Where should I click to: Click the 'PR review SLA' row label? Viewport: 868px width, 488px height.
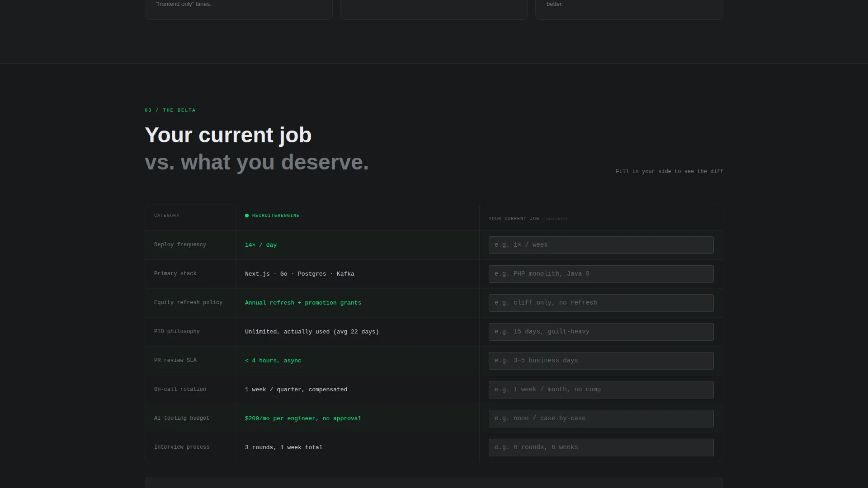coord(175,360)
